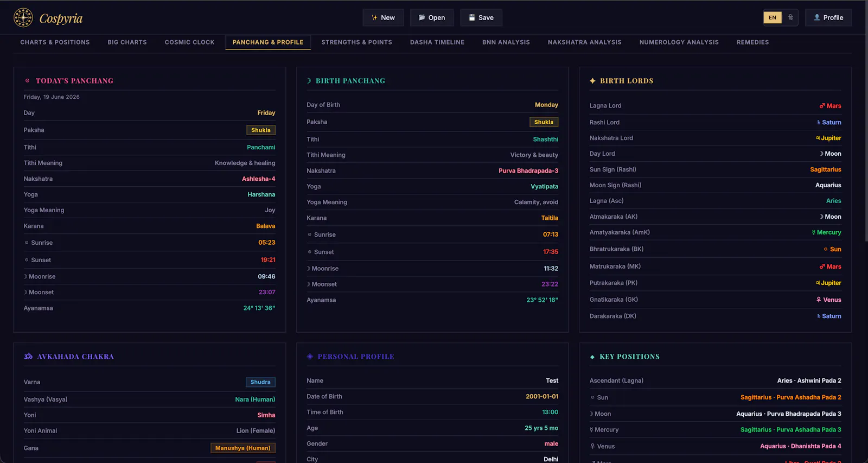Viewport: 868px width, 463px height.
Task: Click the Shudra Varna badge
Action: tap(260, 382)
